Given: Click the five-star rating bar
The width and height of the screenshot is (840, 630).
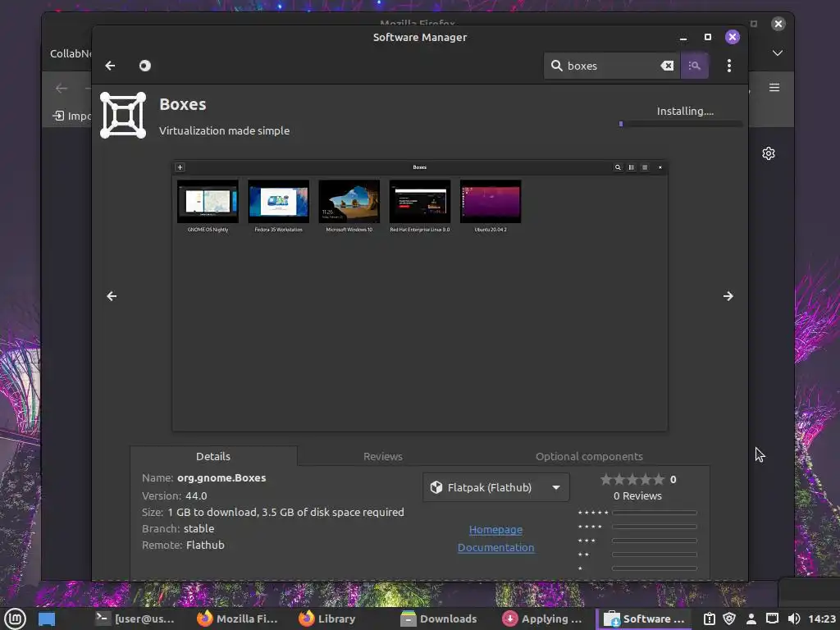Looking at the screenshot, I should [x=654, y=513].
